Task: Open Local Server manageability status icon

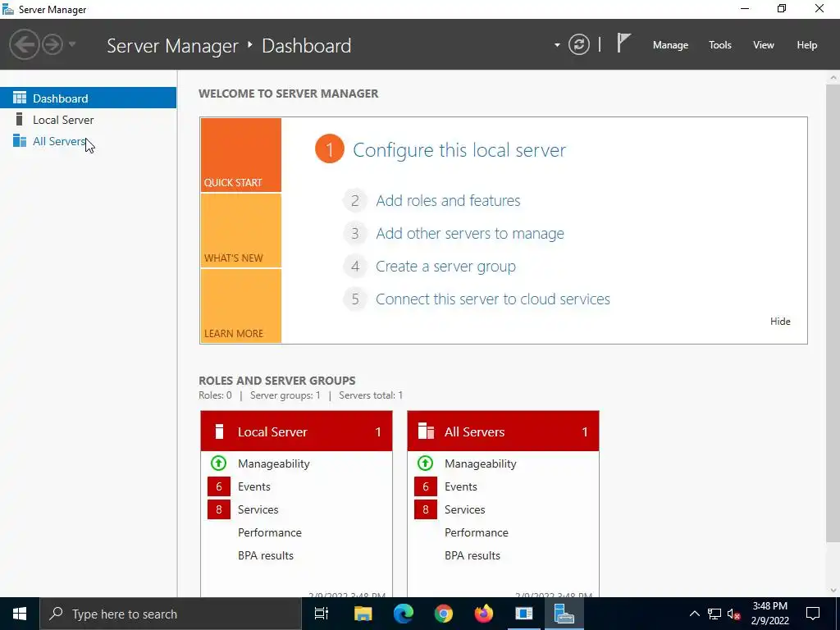Action: (218, 463)
